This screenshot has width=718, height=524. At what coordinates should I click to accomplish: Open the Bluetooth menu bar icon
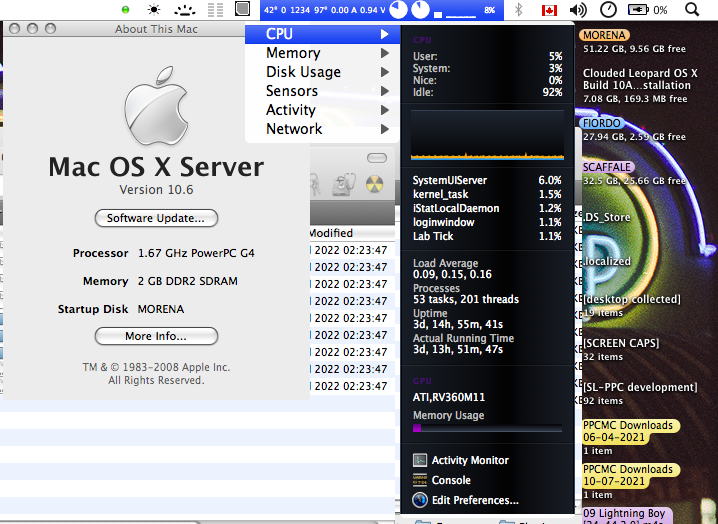(518, 10)
